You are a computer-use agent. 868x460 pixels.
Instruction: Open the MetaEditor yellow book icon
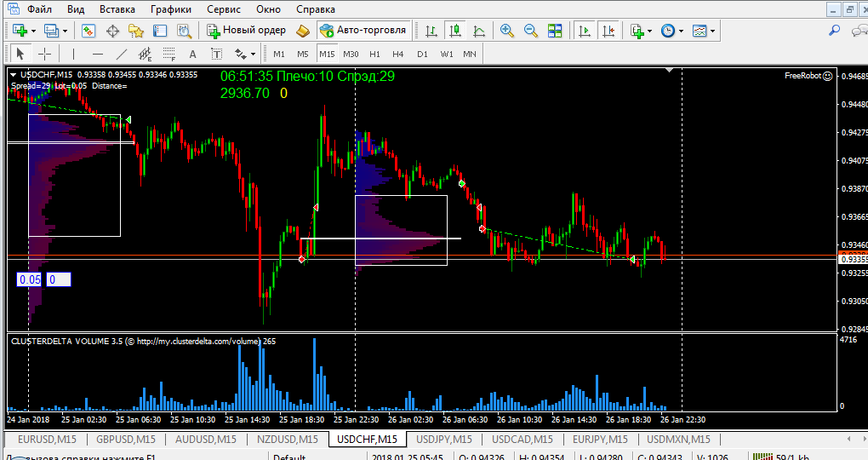[303, 31]
